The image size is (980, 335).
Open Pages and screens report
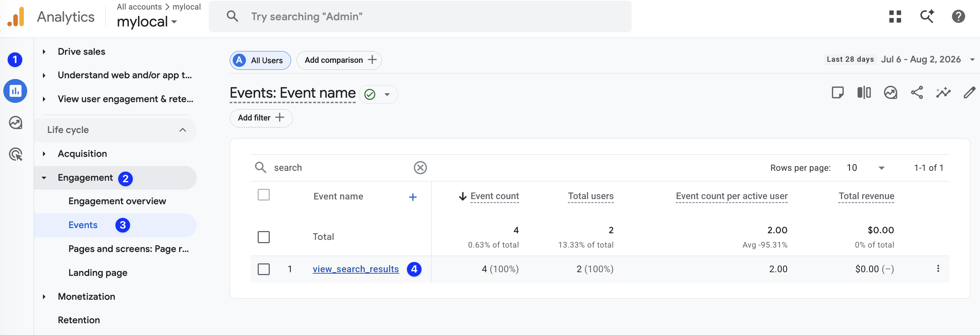click(x=128, y=249)
